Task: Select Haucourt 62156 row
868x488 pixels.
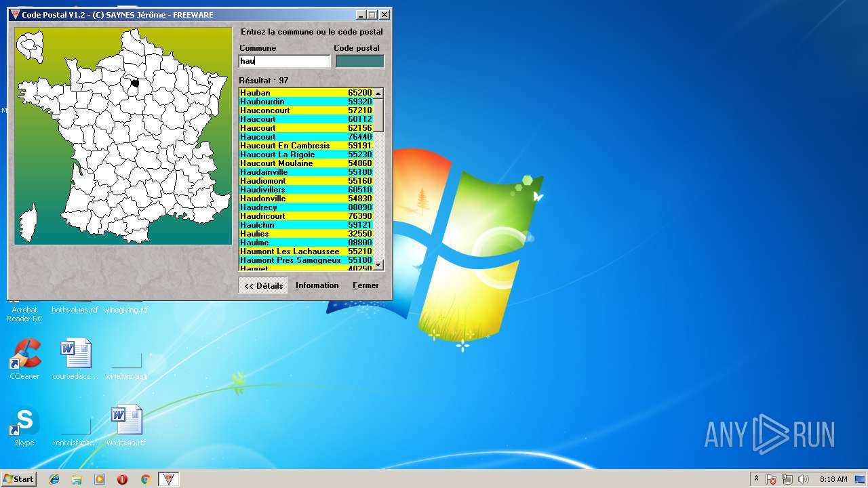Action: [306, 128]
